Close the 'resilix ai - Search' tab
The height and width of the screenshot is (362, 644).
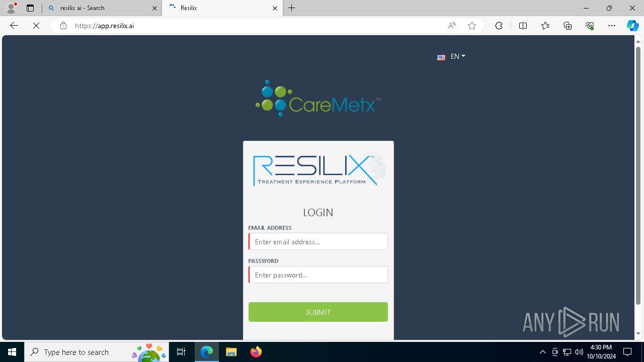coord(154,8)
